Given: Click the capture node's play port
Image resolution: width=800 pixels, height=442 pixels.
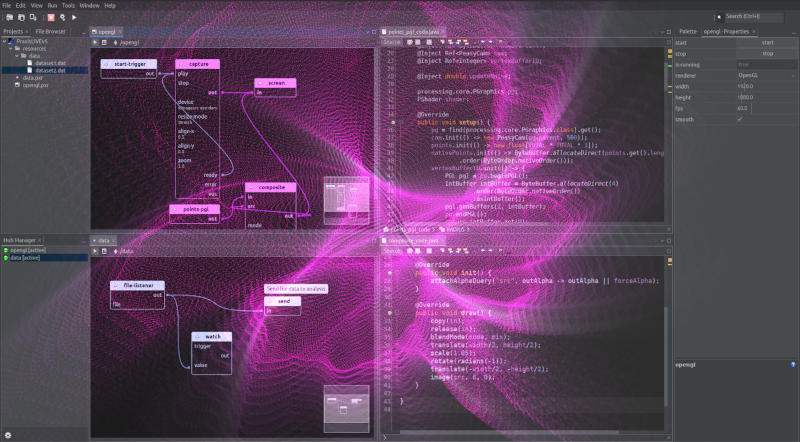Looking at the screenshot, I should (183, 73).
